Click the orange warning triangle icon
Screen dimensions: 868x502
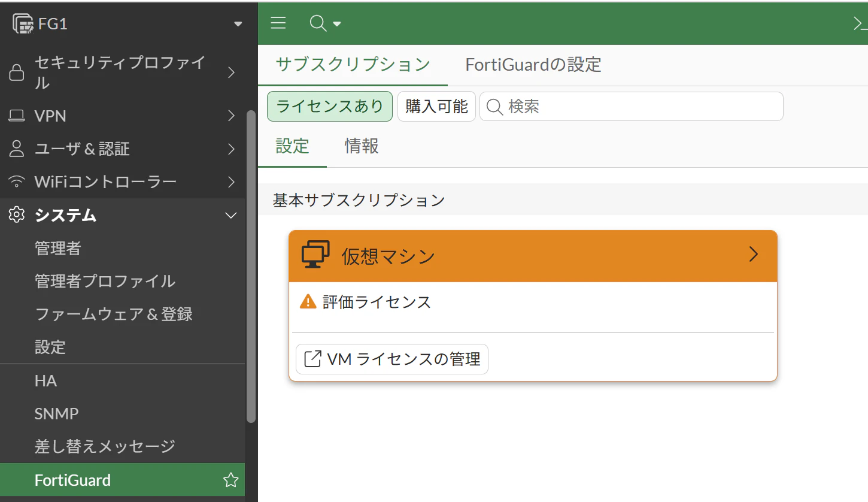click(308, 301)
